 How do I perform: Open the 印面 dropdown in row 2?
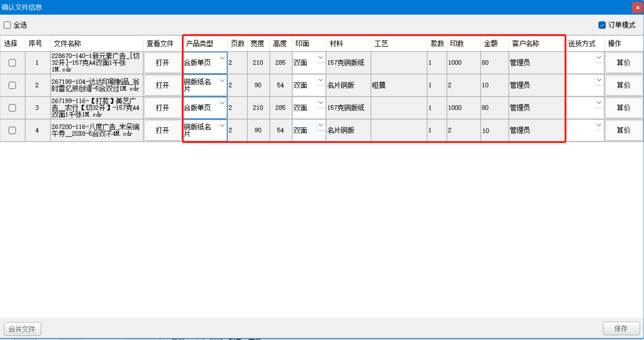321,80
